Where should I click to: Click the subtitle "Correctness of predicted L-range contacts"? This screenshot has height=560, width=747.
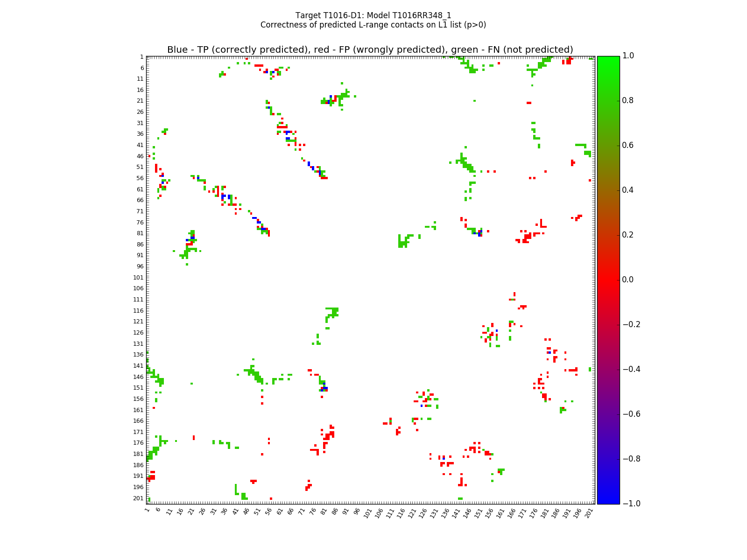pos(373,25)
